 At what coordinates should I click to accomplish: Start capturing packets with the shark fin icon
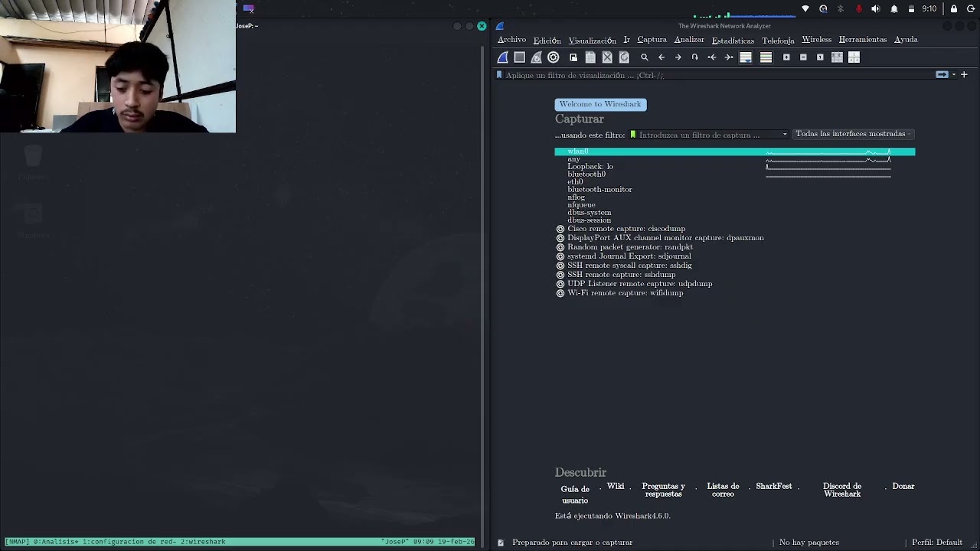(x=503, y=57)
